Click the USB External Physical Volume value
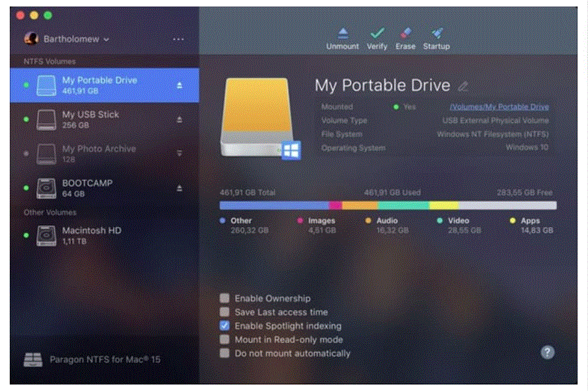 click(x=496, y=120)
